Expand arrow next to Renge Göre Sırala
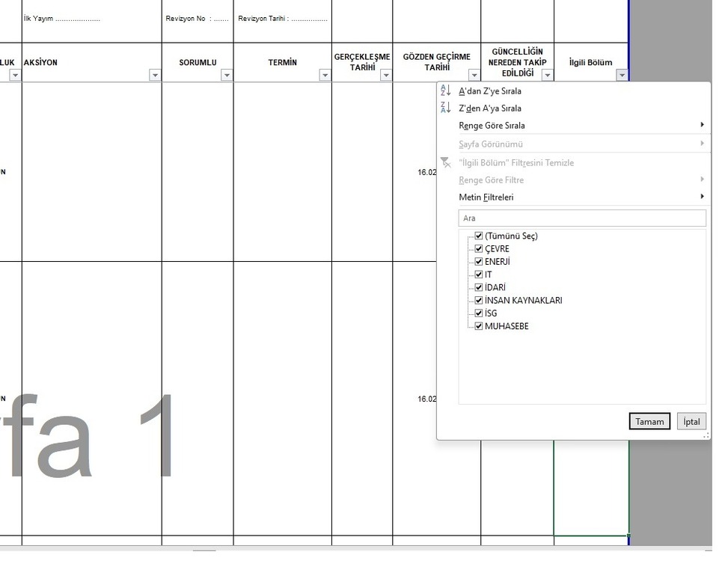728x561 pixels. tap(702, 125)
